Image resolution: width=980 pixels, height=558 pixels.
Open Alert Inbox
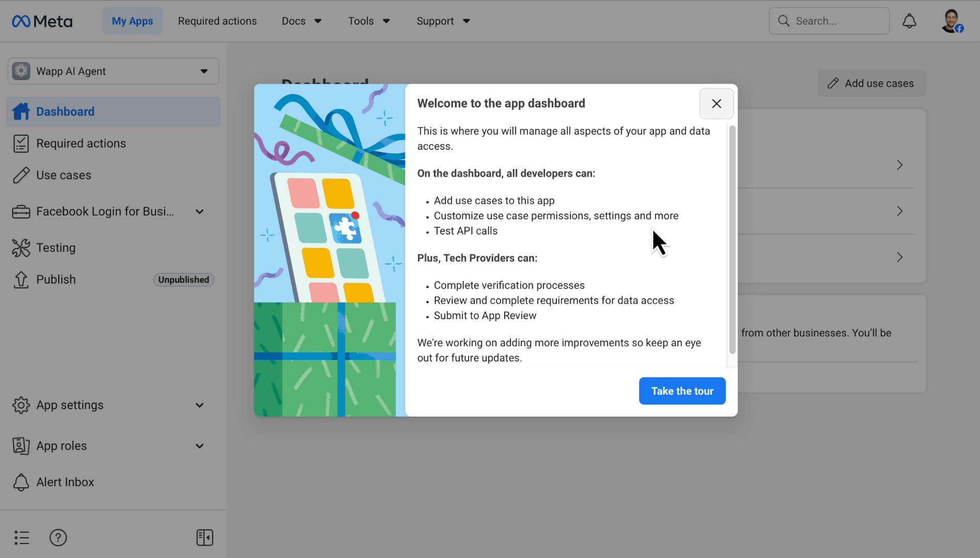[x=113, y=482]
